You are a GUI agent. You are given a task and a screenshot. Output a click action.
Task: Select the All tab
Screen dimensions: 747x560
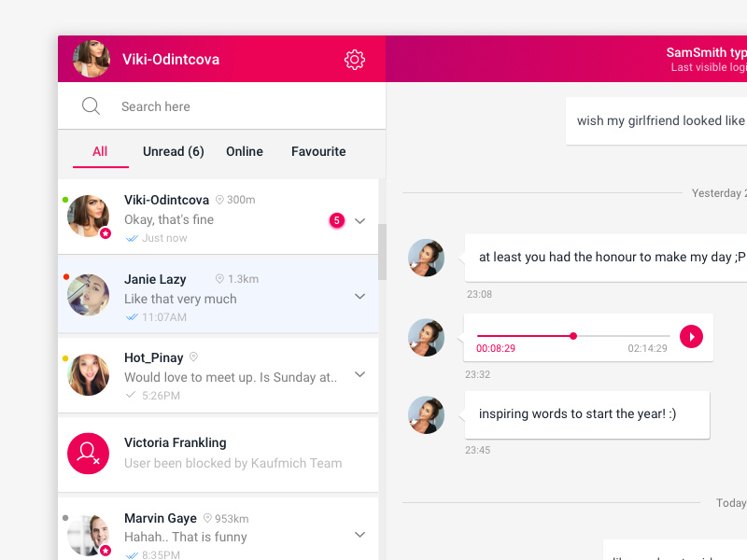[100, 151]
